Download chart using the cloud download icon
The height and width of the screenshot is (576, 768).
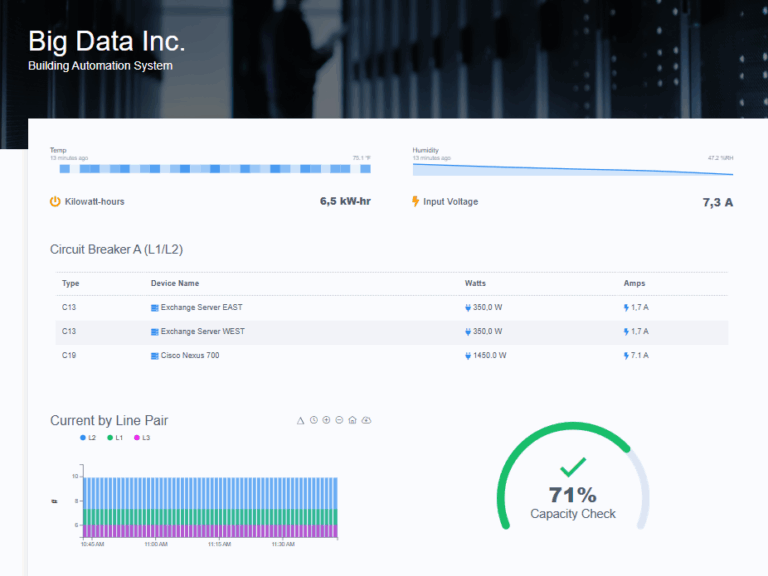(x=366, y=420)
